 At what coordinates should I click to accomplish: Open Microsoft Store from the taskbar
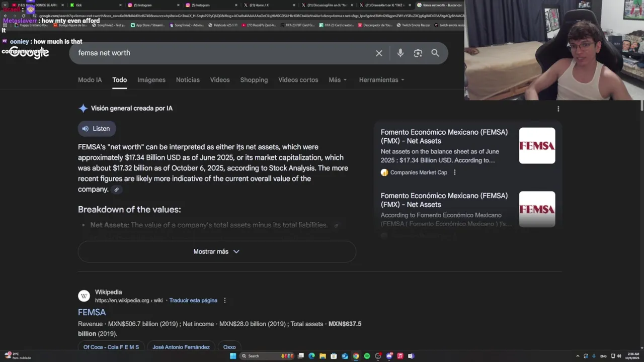point(334,356)
